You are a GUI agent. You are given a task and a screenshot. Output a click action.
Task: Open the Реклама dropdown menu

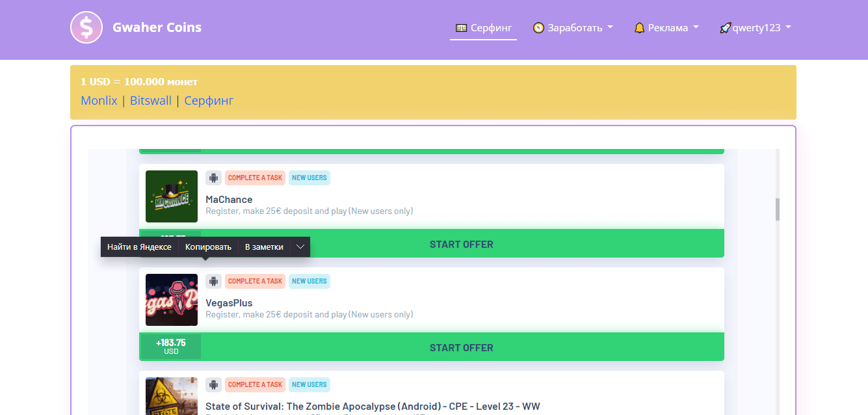666,28
